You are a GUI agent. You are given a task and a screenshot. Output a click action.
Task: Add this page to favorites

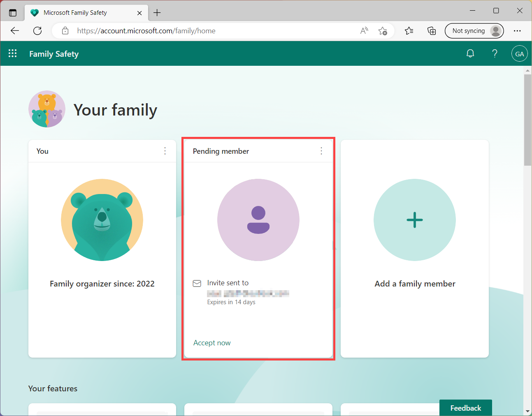[x=383, y=31]
